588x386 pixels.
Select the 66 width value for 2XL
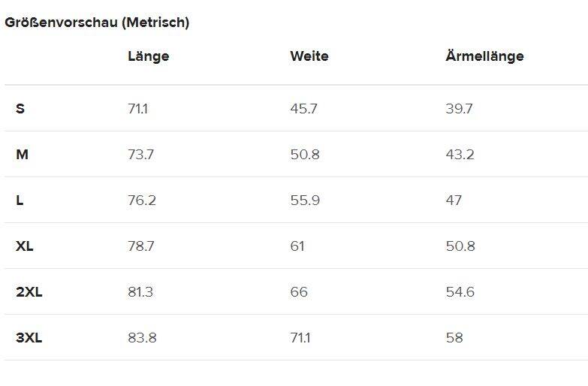pos(299,292)
